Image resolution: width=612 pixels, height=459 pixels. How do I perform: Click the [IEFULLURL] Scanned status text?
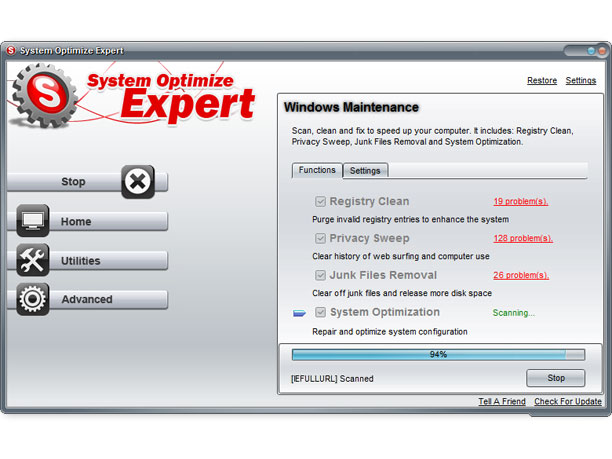(x=332, y=379)
